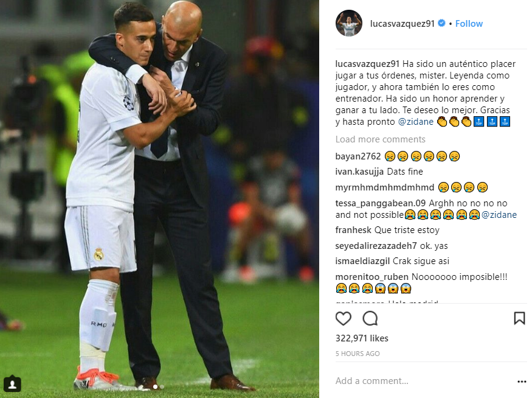Open the three-dots more options menu
The image size is (532, 398).
[522, 382]
